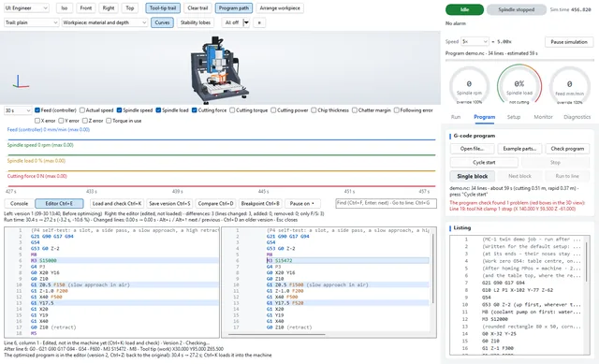Enable Following error checkbox
Screen dimensions: 599x364
397,110
